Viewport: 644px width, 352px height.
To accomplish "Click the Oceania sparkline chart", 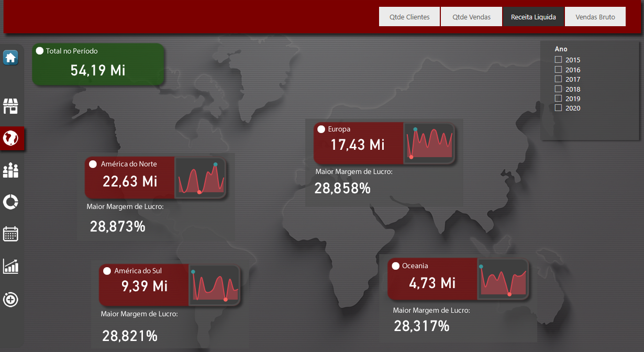I will [503, 280].
